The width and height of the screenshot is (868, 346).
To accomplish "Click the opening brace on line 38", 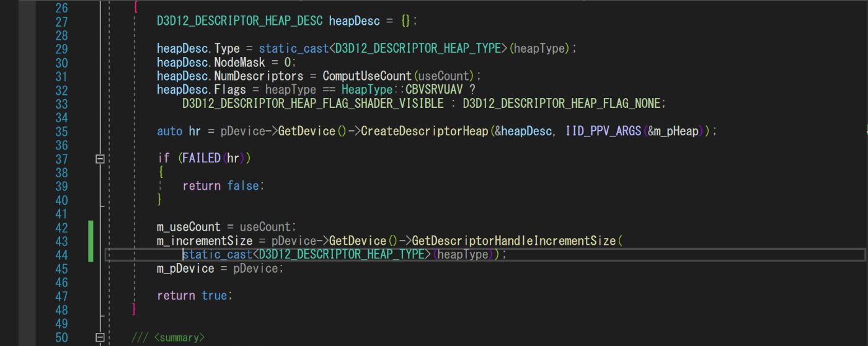I will (x=160, y=172).
